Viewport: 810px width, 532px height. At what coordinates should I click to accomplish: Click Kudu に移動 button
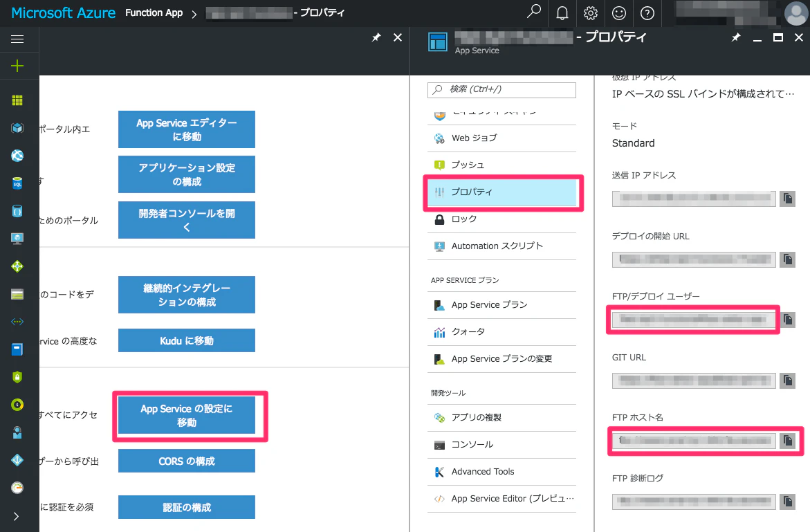click(x=187, y=340)
